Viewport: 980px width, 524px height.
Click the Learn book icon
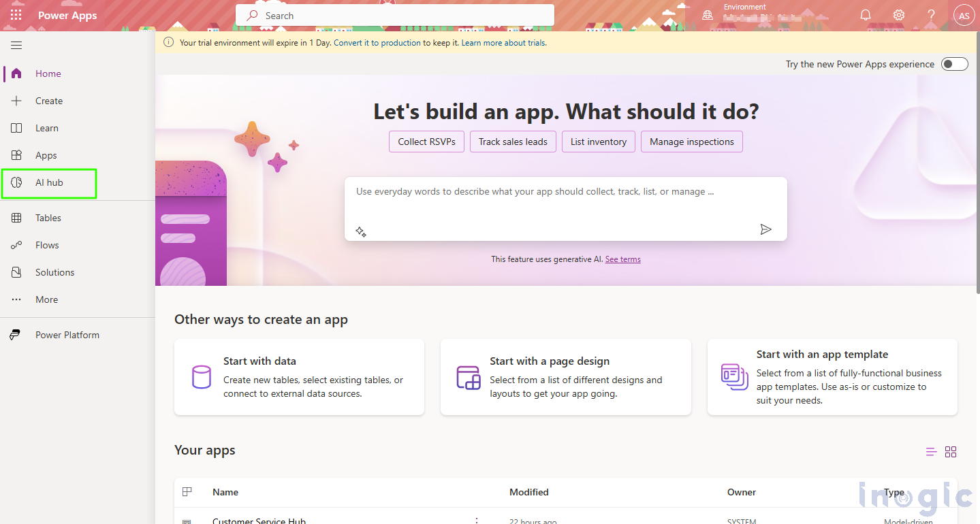pos(16,128)
